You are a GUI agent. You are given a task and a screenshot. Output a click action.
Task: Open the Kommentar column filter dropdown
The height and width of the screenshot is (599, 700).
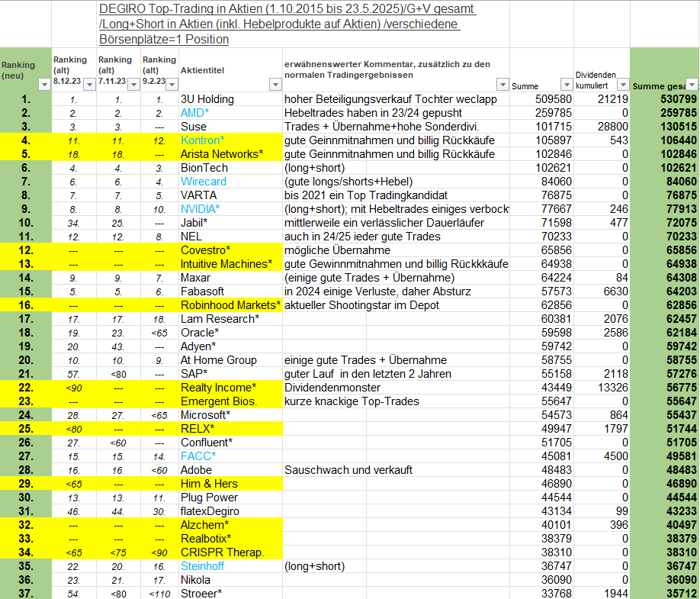(x=503, y=84)
